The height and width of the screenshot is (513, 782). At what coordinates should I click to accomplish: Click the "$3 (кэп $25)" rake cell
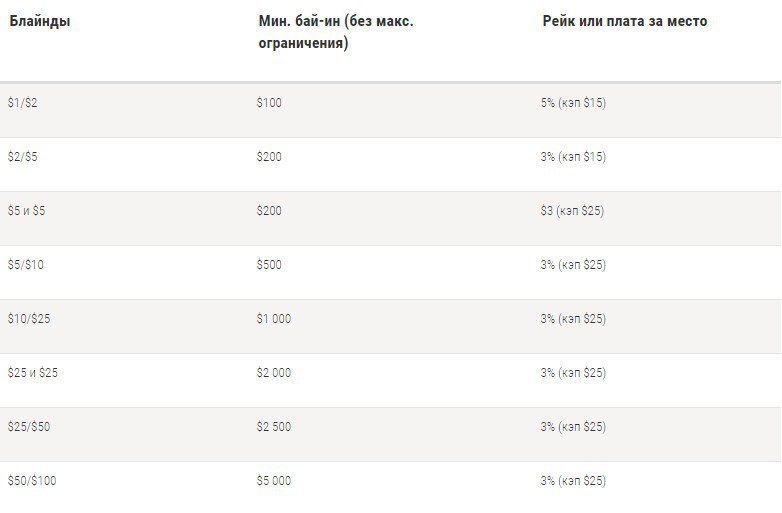(572, 211)
